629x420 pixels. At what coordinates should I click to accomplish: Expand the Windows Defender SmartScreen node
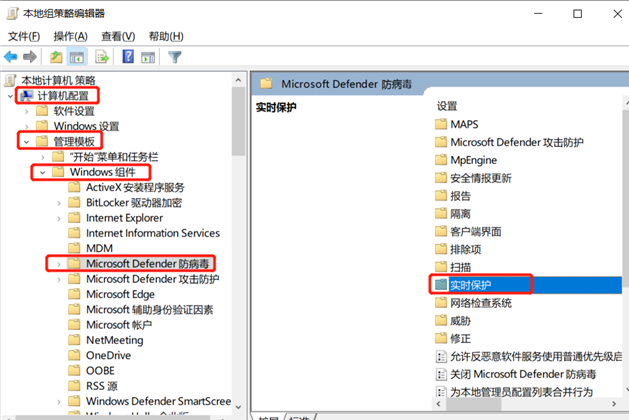click(59, 402)
